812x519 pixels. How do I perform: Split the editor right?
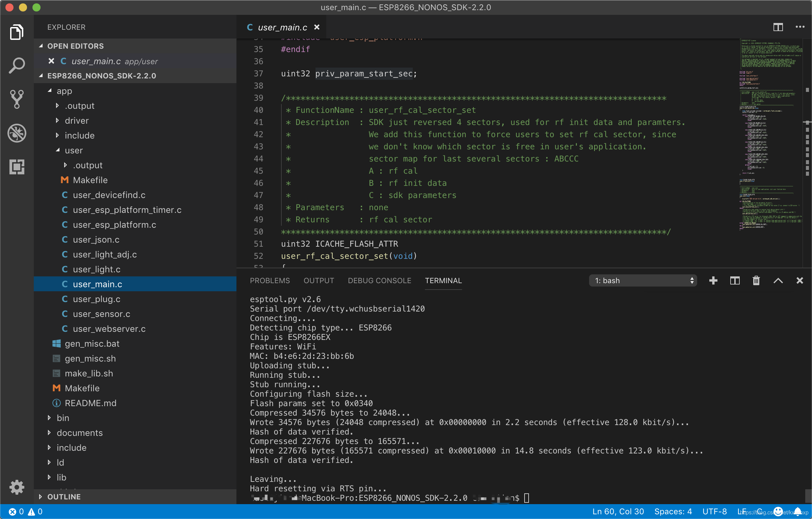pyautogui.click(x=778, y=27)
